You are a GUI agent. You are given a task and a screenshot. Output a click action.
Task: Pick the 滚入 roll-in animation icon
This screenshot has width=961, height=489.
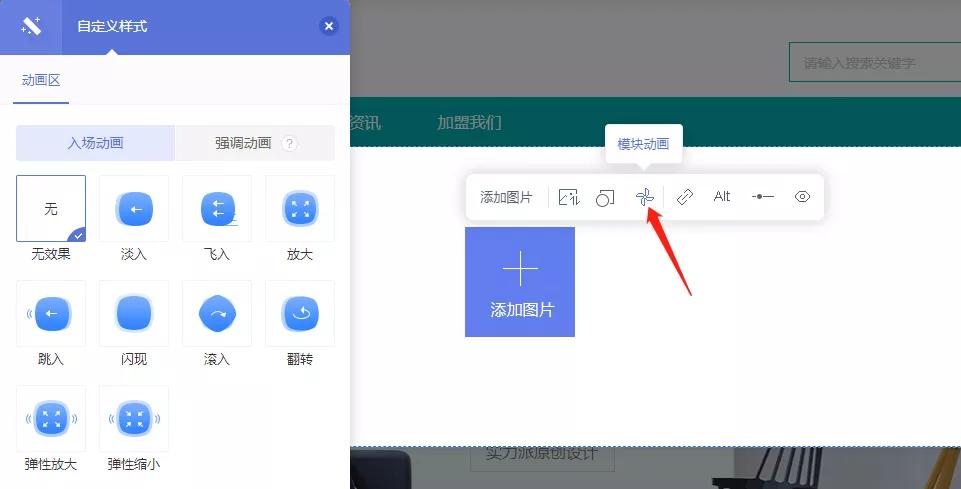tap(217, 313)
